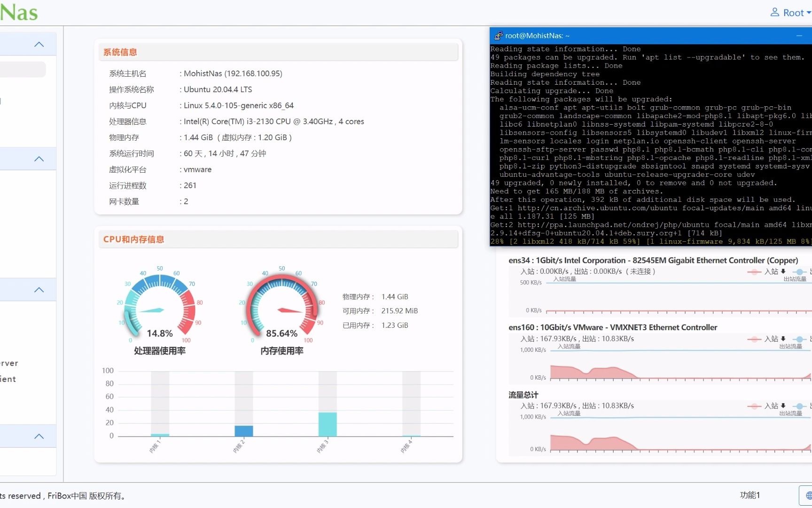
Task: Click the 流量总计 入站 167.93KB/s rate text
Action: click(548, 405)
